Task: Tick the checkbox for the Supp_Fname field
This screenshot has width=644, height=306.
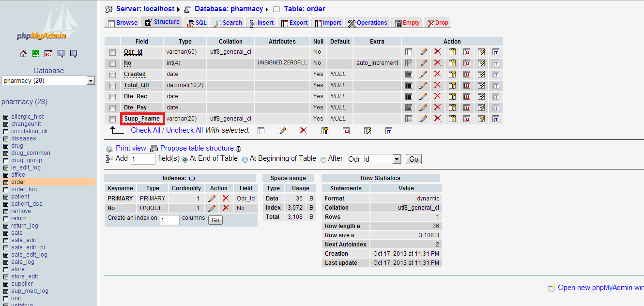Action: click(112, 119)
